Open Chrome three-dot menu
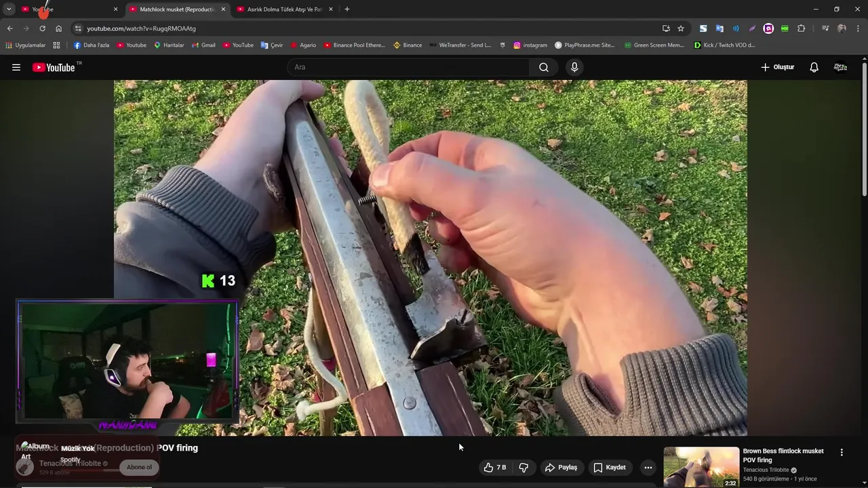Image resolution: width=868 pixels, height=488 pixels. 858,28
